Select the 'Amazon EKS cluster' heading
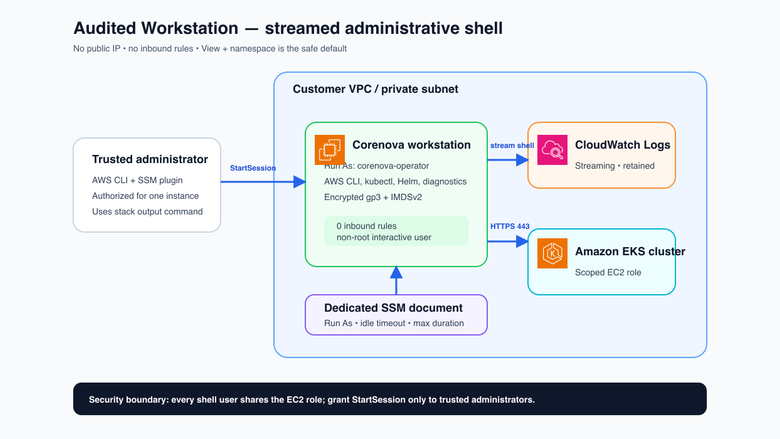The image size is (780, 439). [x=630, y=252]
